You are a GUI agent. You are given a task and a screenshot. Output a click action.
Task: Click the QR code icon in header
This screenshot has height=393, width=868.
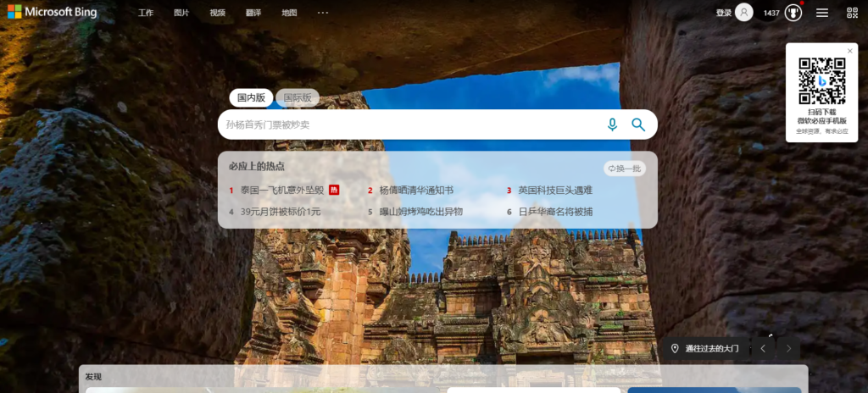pyautogui.click(x=852, y=13)
